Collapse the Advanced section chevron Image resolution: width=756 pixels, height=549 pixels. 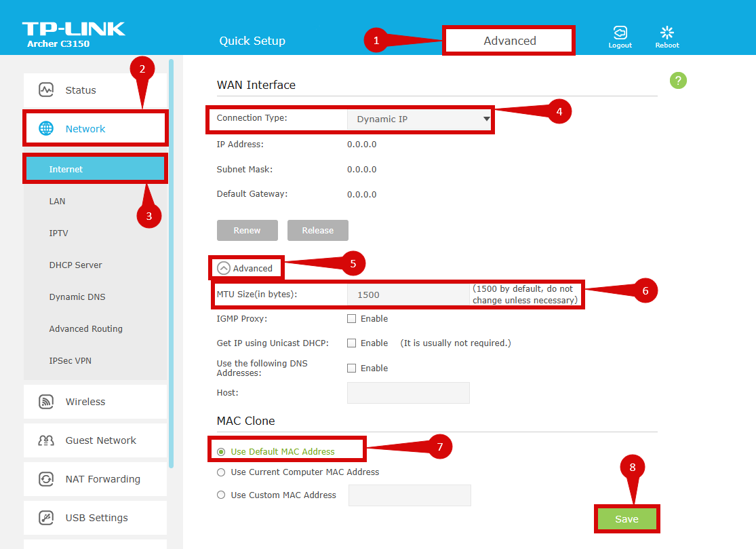[224, 269]
